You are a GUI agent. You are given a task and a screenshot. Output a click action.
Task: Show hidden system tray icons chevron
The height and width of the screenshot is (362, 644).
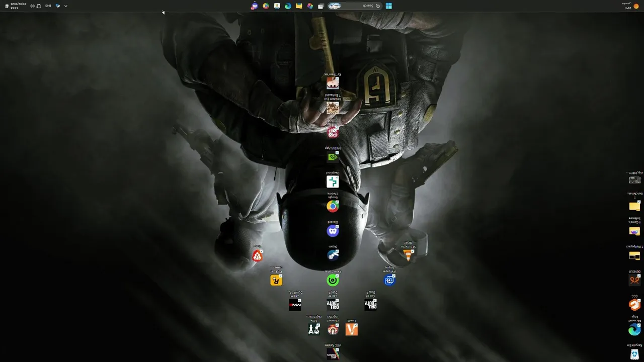[x=66, y=6]
